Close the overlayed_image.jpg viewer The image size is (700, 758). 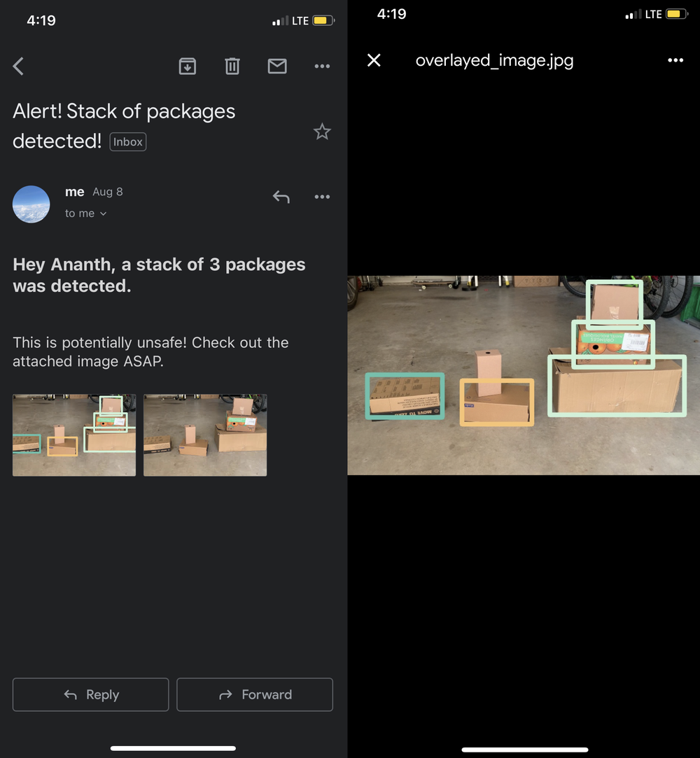tap(374, 60)
